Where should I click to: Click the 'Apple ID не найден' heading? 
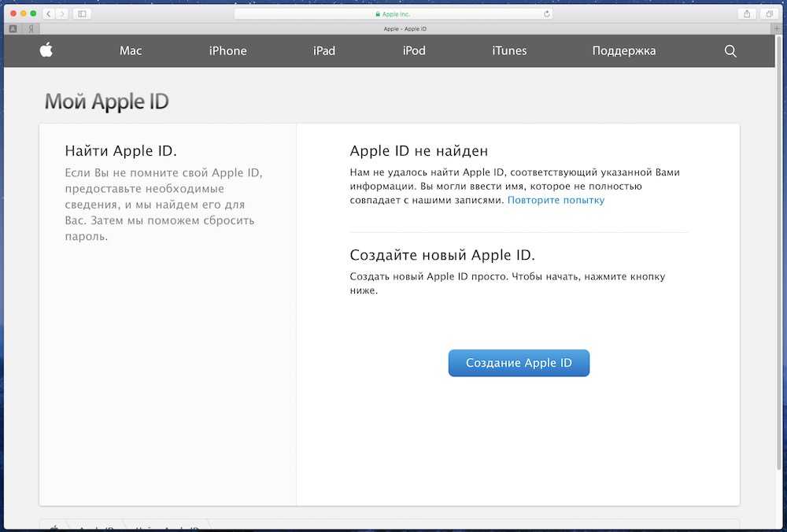click(x=419, y=150)
